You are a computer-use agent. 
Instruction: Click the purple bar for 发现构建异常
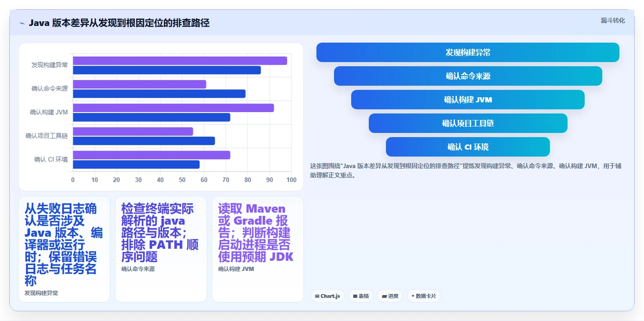(180, 61)
